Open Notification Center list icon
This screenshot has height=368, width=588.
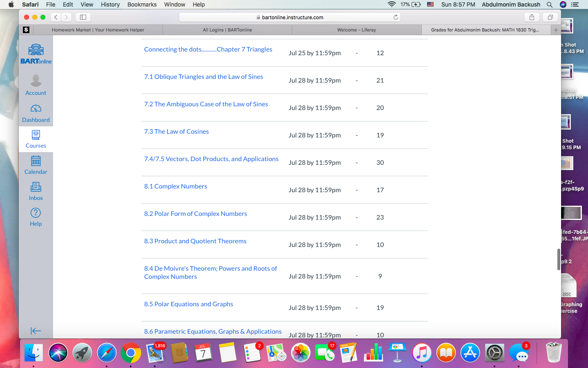coord(575,4)
